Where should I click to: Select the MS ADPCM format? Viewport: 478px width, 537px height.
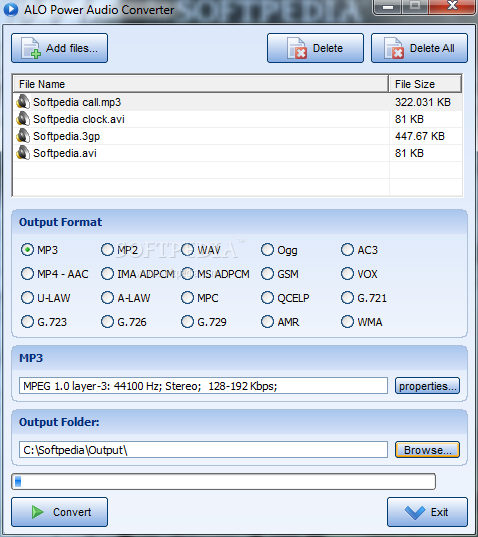(x=215, y=274)
